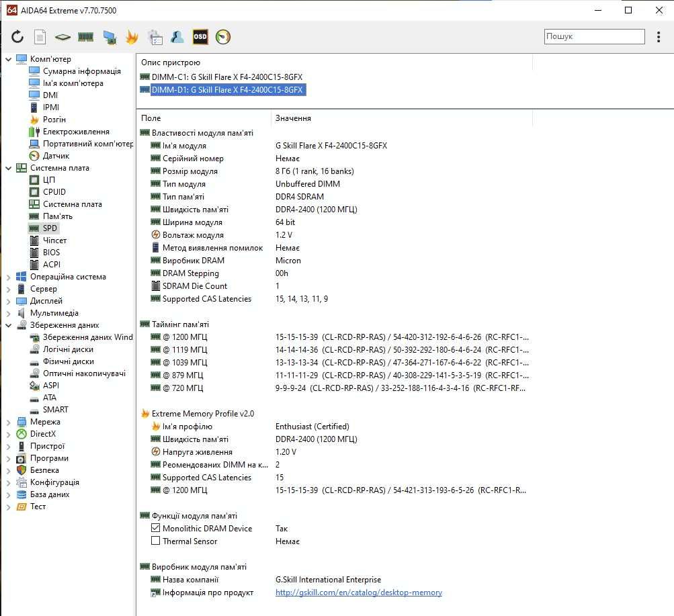Image resolution: width=674 pixels, height=616 pixels.
Task: Expand the Конфігурація tree node
Action: 8,482
